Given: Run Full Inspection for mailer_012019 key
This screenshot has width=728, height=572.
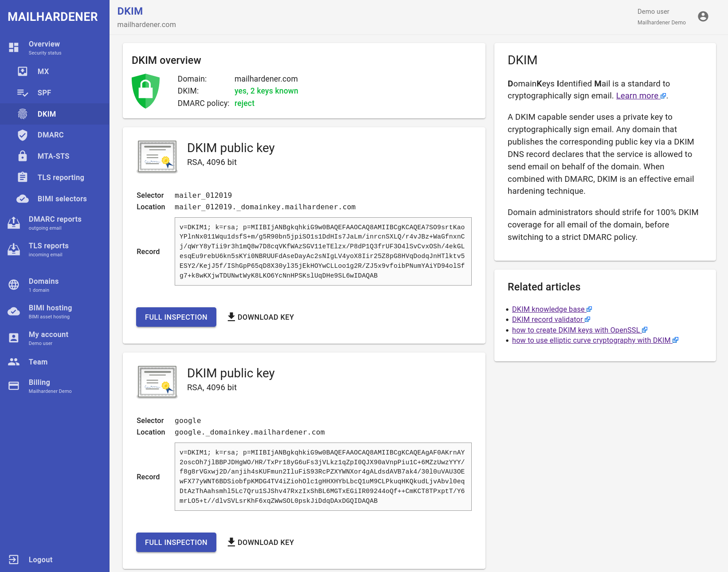Looking at the screenshot, I should [176, 317].
